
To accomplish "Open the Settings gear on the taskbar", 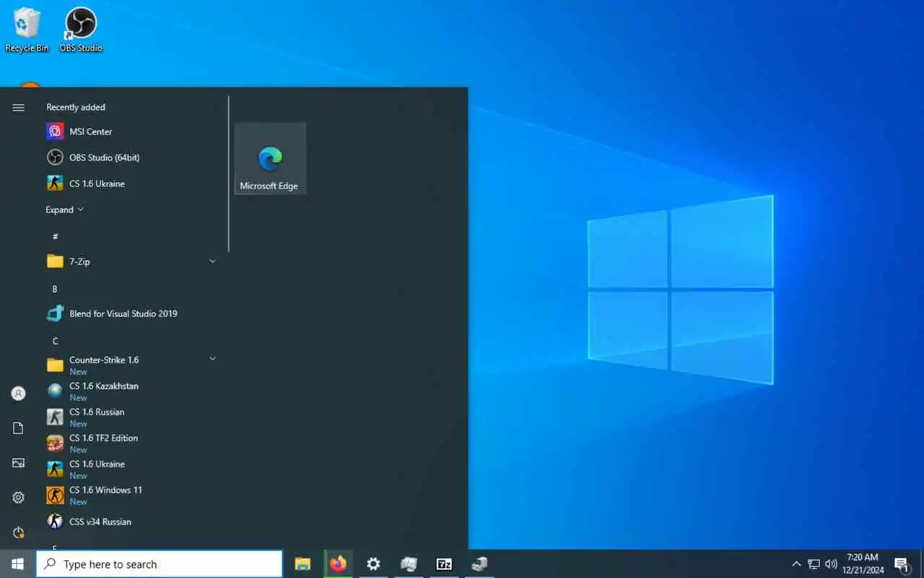I will 373,564.
